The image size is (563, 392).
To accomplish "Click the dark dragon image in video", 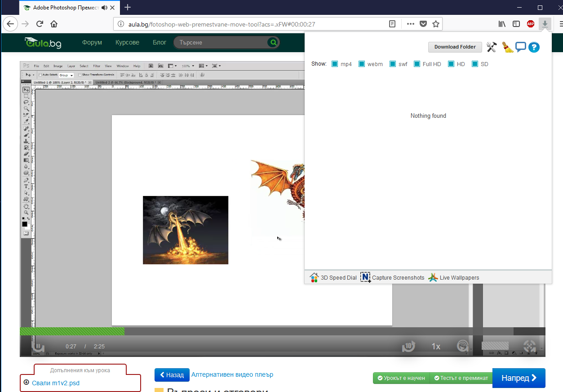I will [x=186, y=230].
